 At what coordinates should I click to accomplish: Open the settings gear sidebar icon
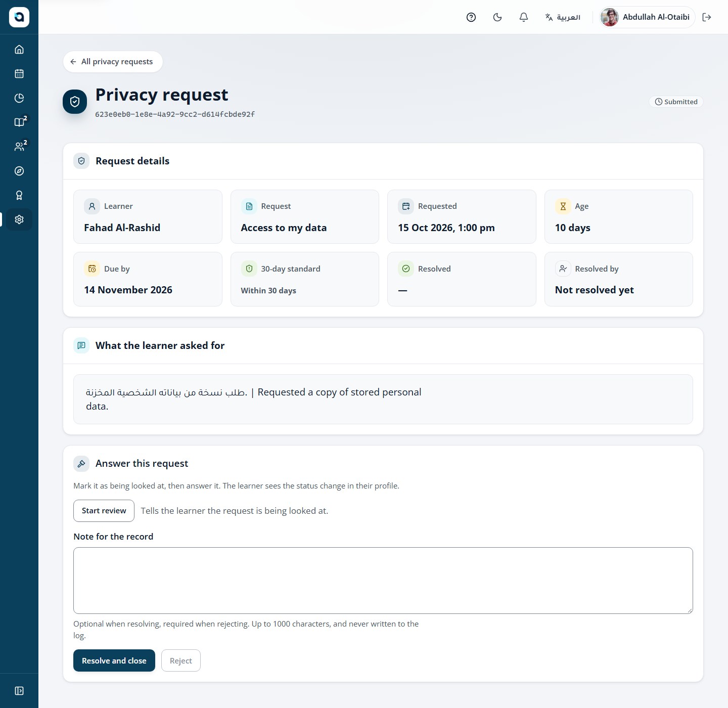(19, 219)
